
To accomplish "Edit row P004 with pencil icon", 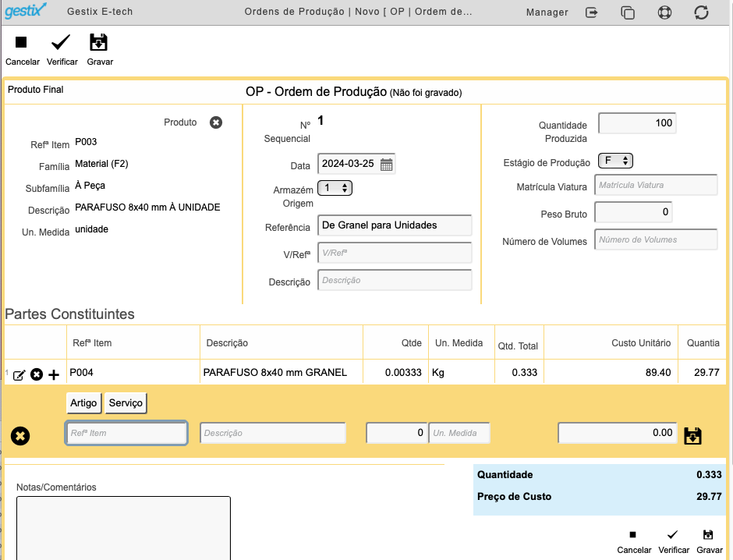I will tap(19, 375).
